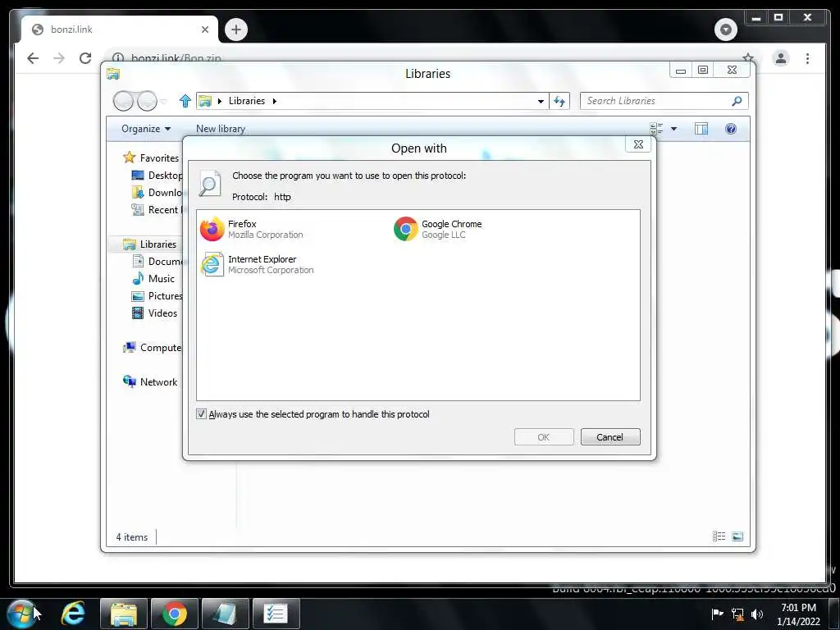Click the volume speaker icon in tray
Viewport: 840px width, 630px height.
coord(757,614)
